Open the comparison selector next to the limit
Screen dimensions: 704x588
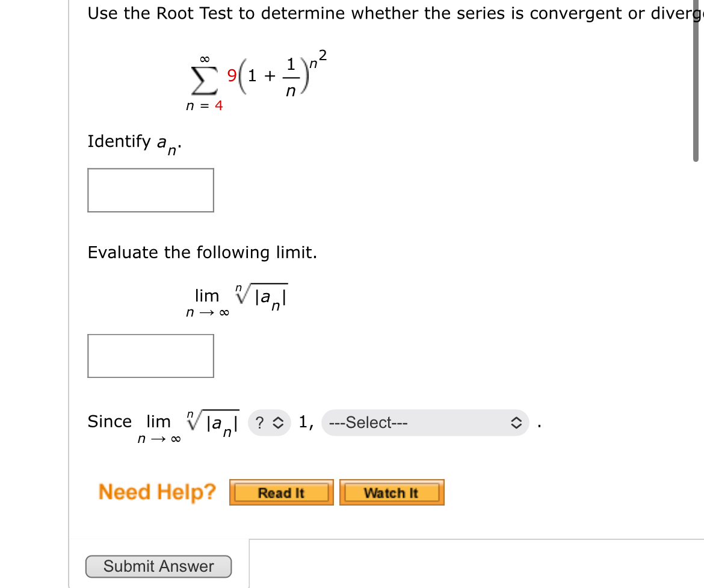[x=269, y=422]
